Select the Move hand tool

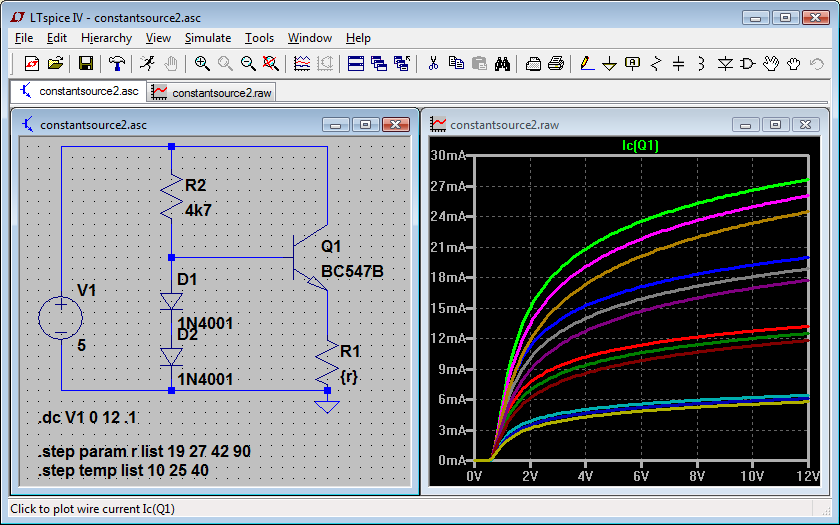coord(771,64)
